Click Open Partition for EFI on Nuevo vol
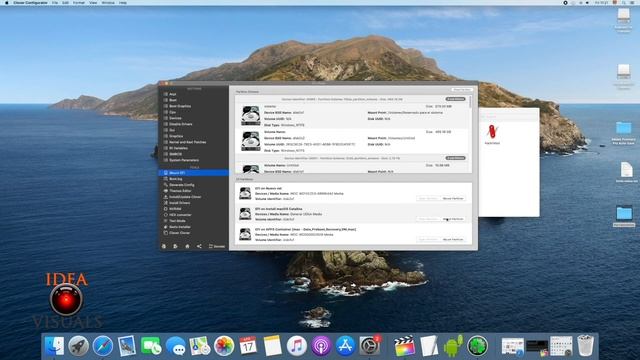Image resolution: width=640 pixels, height=360 pixels. click(x=428, y=198)
